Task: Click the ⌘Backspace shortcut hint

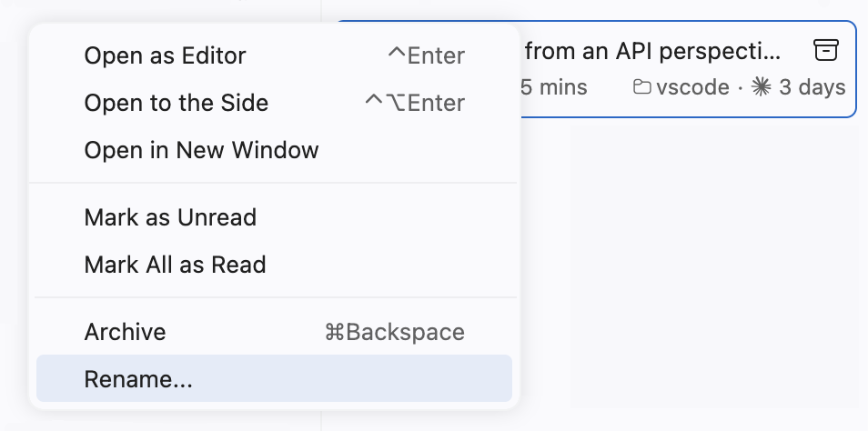Action: pyautogui.click(x=394, y=332)
